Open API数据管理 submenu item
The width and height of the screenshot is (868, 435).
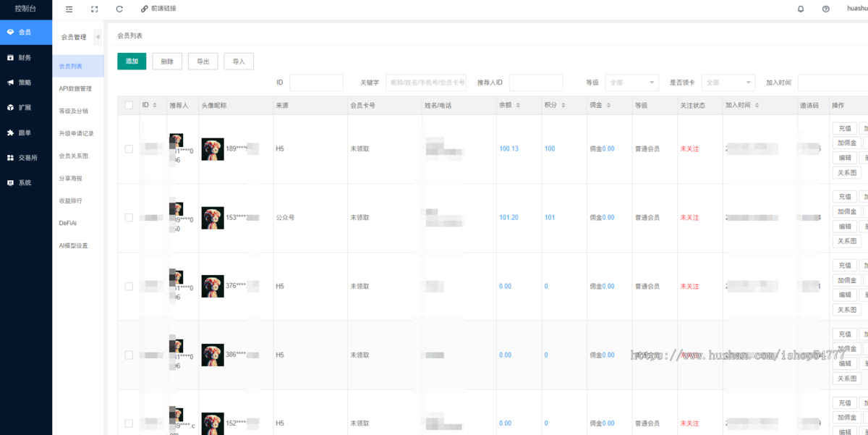(x=78, y=88)
